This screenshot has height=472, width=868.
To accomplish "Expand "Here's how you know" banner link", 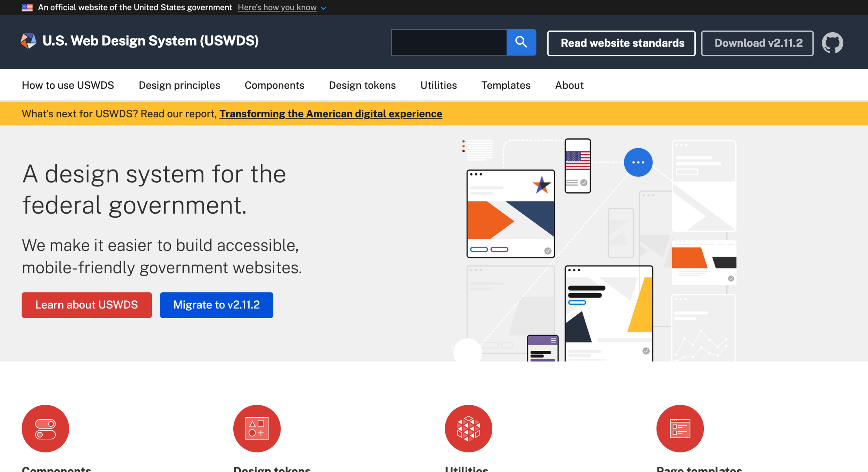I will pyautogui.click(x=277, y=7).
